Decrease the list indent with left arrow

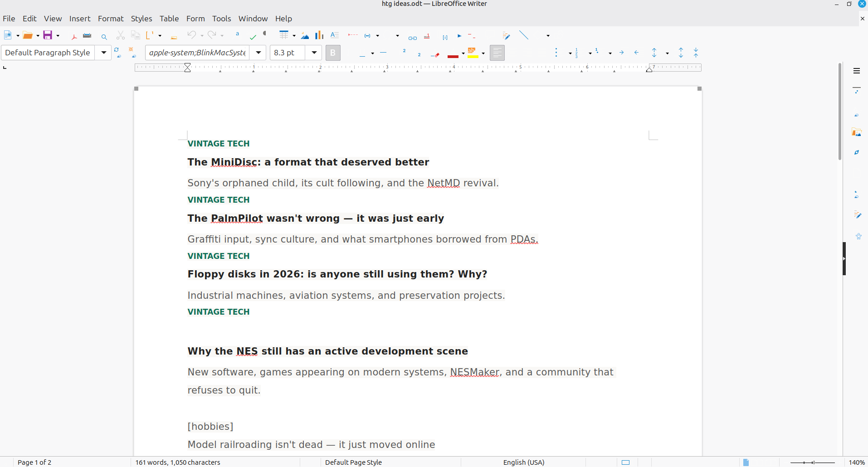click(636, 53)
